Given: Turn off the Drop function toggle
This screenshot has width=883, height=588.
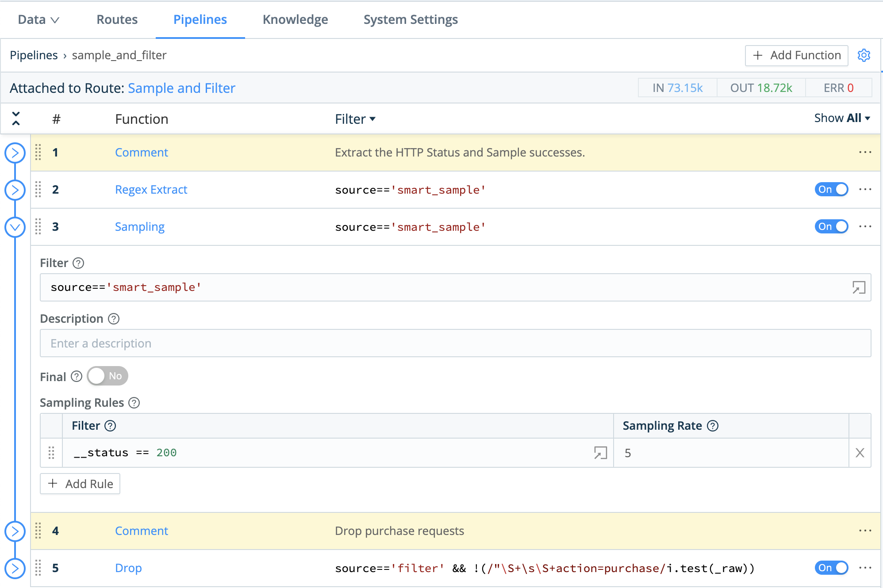Looking at the screenshot, I should tap(831, 568).
